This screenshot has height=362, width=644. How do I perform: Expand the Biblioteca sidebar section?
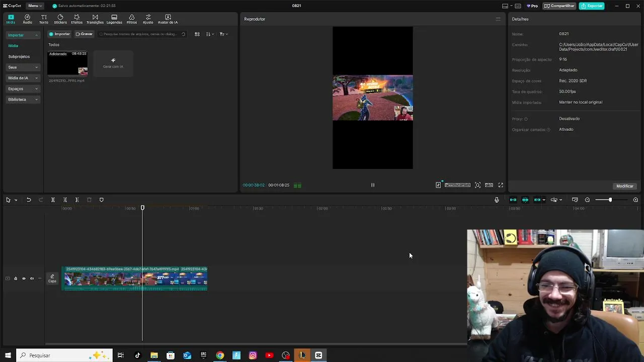(23, 100)
